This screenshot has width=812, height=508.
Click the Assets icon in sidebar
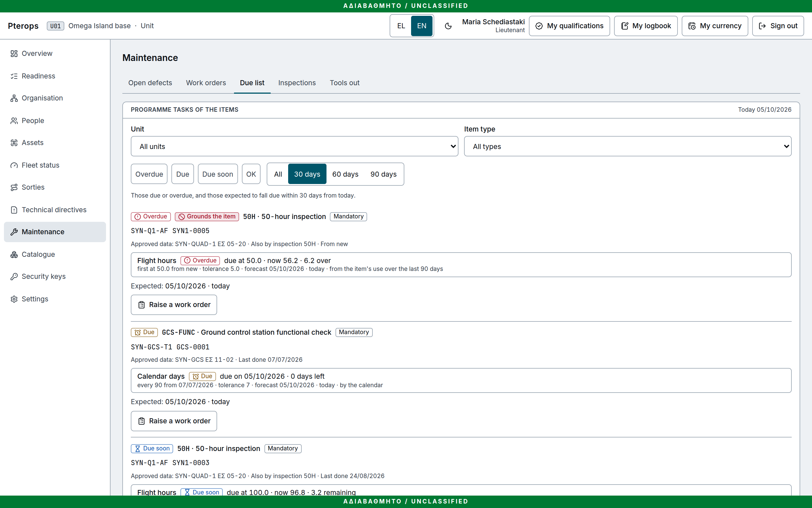(x=14, y=143)
